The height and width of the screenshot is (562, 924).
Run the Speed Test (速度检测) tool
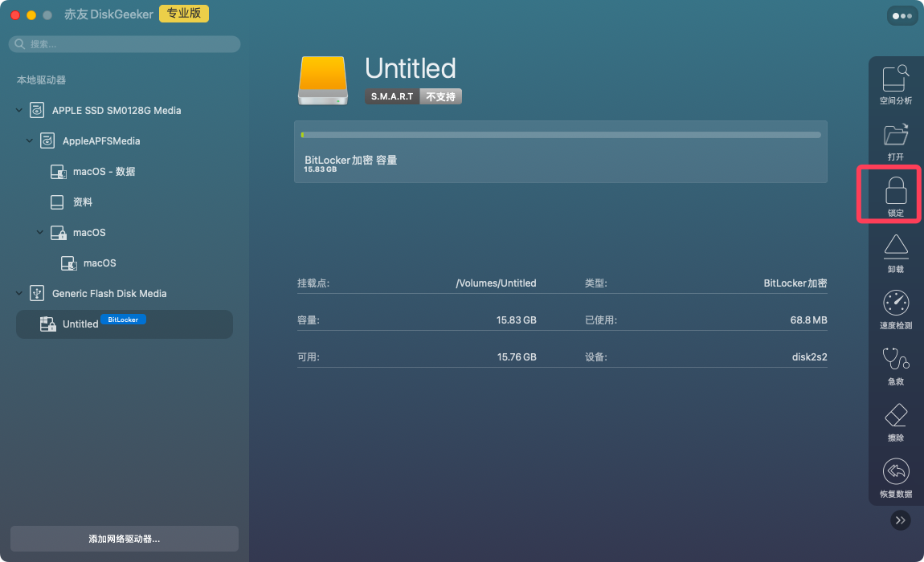[x=895, y=309]
